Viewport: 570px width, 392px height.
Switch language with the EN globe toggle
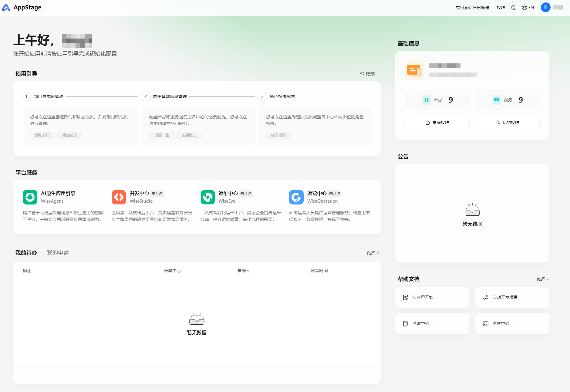[528, 8]
